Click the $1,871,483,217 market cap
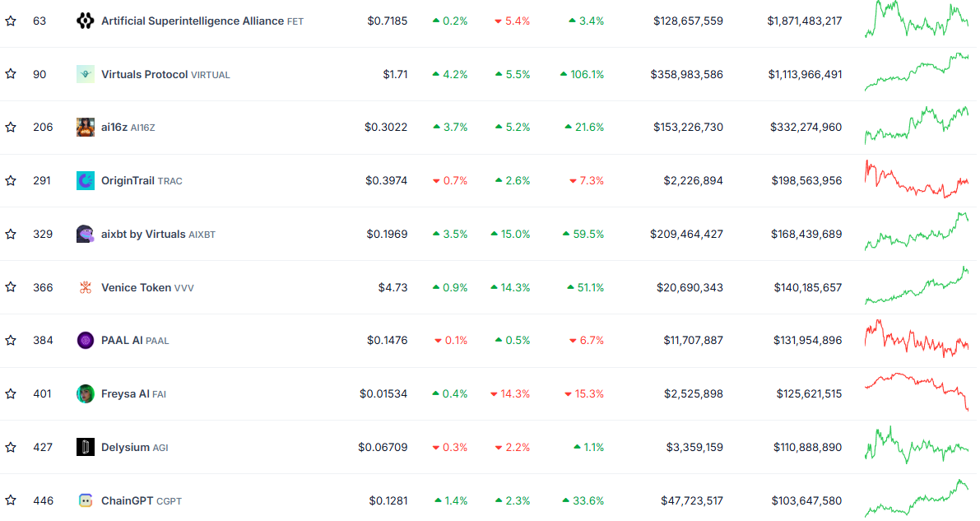The image size is (980, 521). (805, 21)
